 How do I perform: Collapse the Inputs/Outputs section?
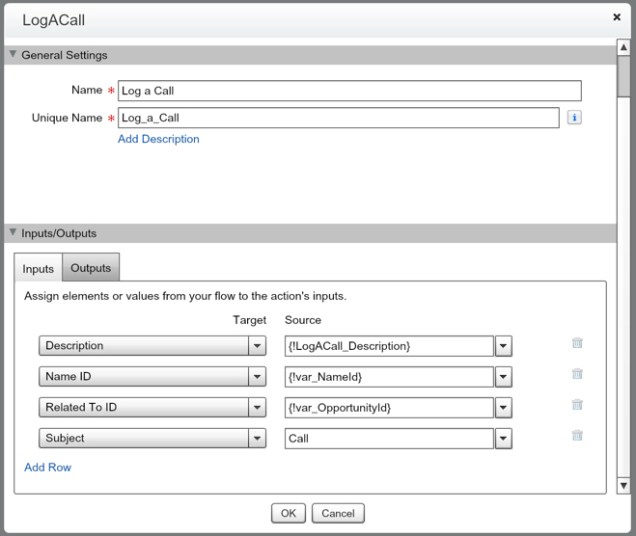pyautogui.click(x=13, y=233)
